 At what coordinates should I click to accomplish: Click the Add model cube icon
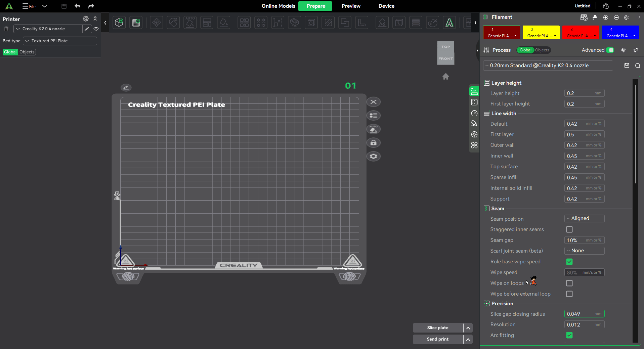[x=119, y=23]
